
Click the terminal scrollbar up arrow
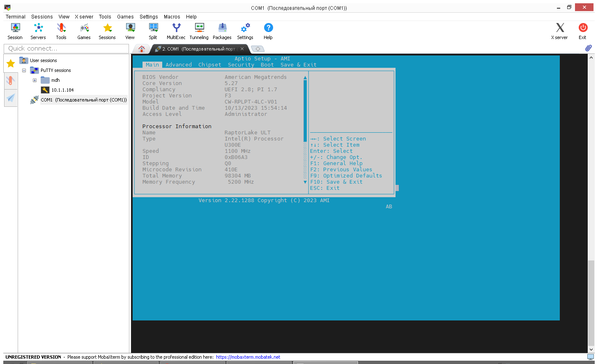(x=591, y=58)
